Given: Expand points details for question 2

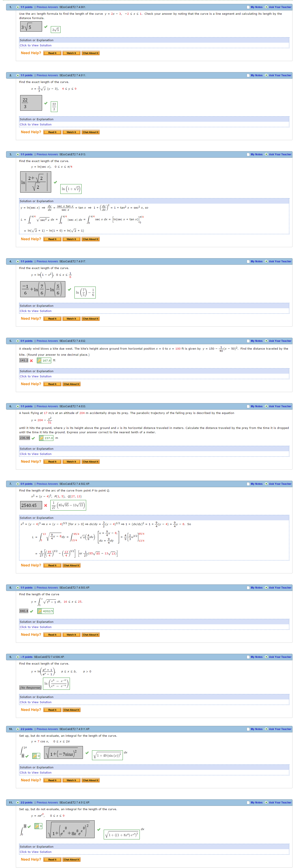Looking at the screenshot, I should 18,75.
